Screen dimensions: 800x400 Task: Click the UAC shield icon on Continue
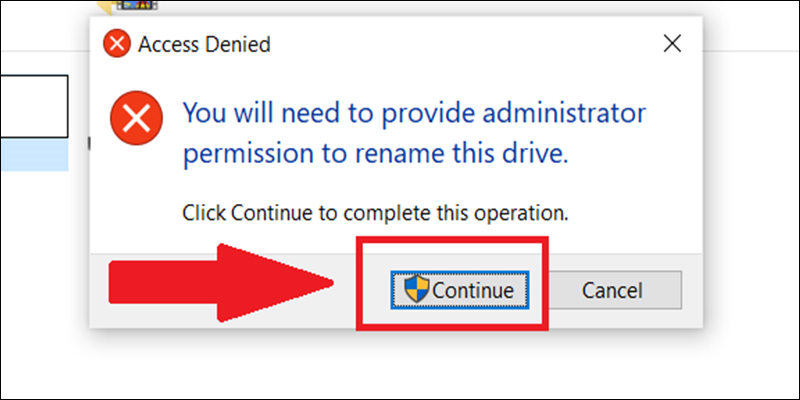[x=417, y=289]
